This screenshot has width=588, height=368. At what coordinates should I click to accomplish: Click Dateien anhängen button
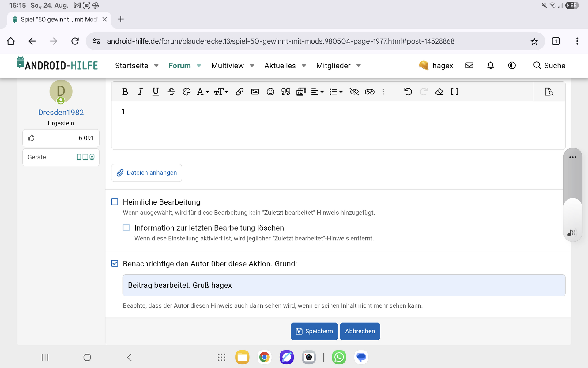tap(147, 173)
